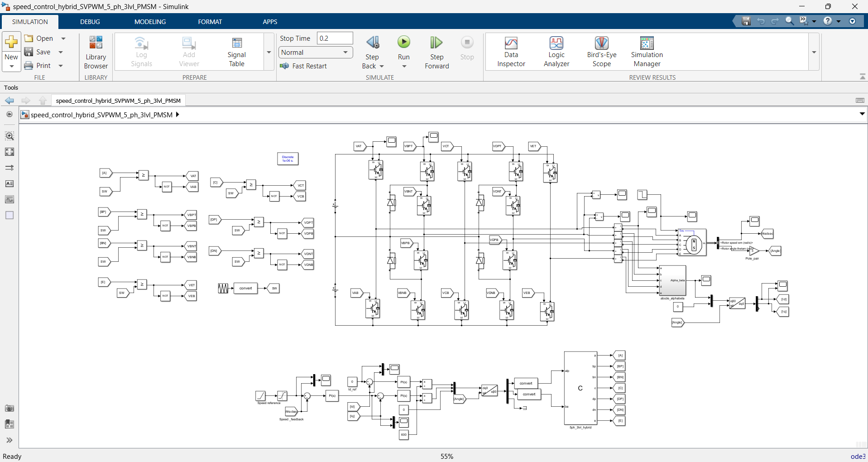
Task: Open the simulation mode Normal dropdown
Action: (x=316, y=53)
